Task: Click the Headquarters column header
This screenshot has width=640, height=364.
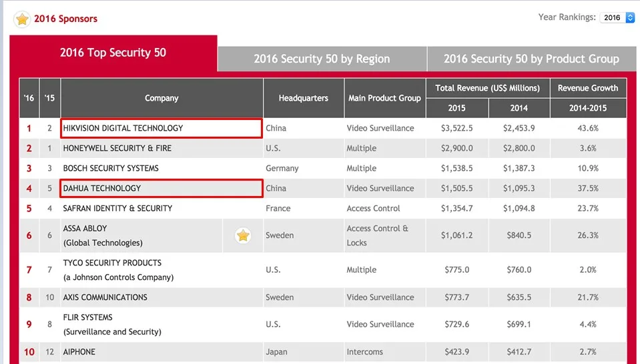Action: 304,98
